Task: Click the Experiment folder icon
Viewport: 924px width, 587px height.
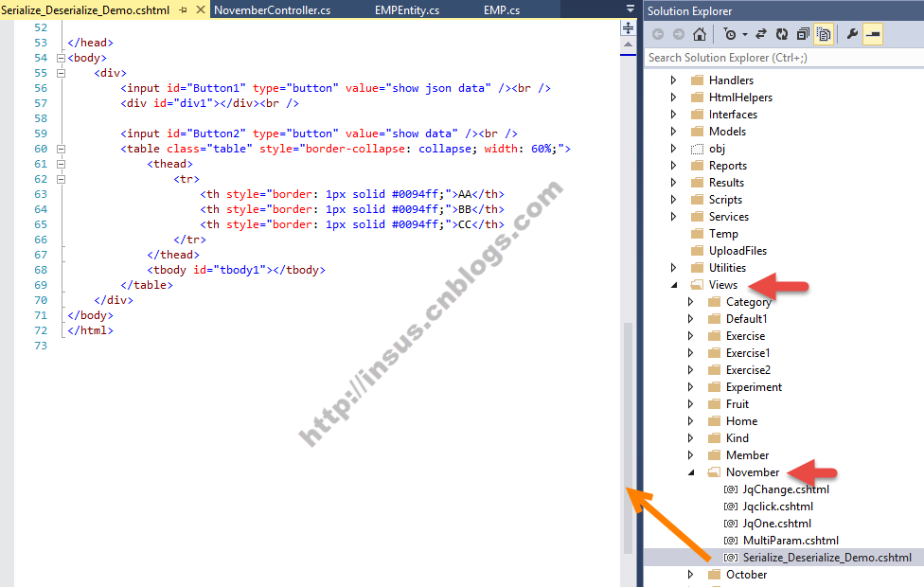Action: click(x=714, y=388)
